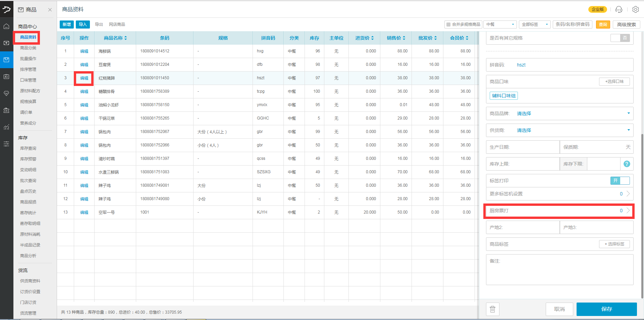Click the orange 查询 button
Image resolution: width=644 pixels, height=320 pixels.
click(603, 25)
